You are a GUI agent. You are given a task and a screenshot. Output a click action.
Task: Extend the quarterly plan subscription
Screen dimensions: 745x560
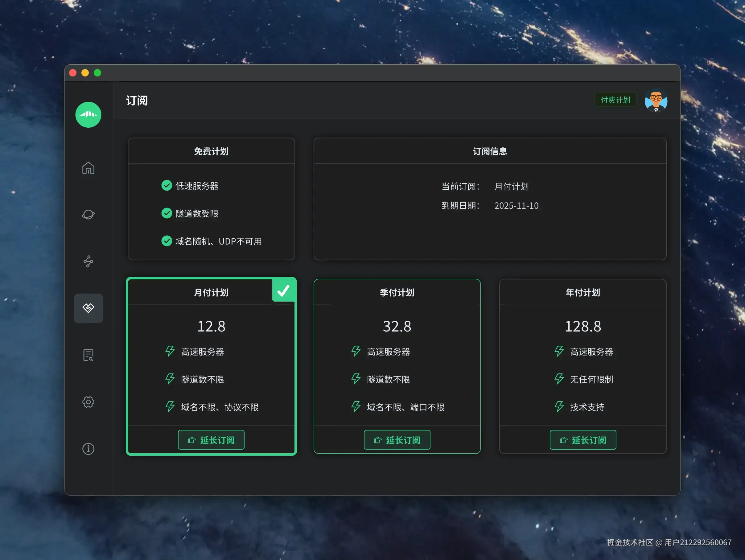pos(397,440)
